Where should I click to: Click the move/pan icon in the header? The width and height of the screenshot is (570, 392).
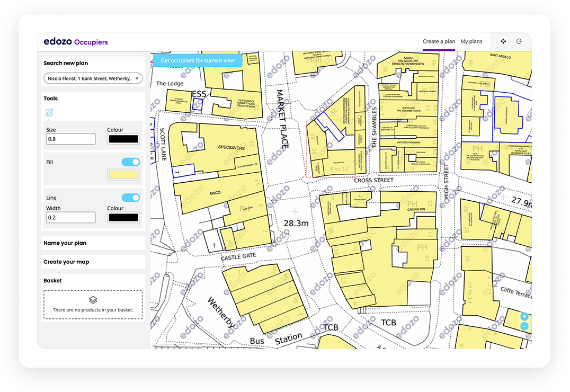click(503, 41)
